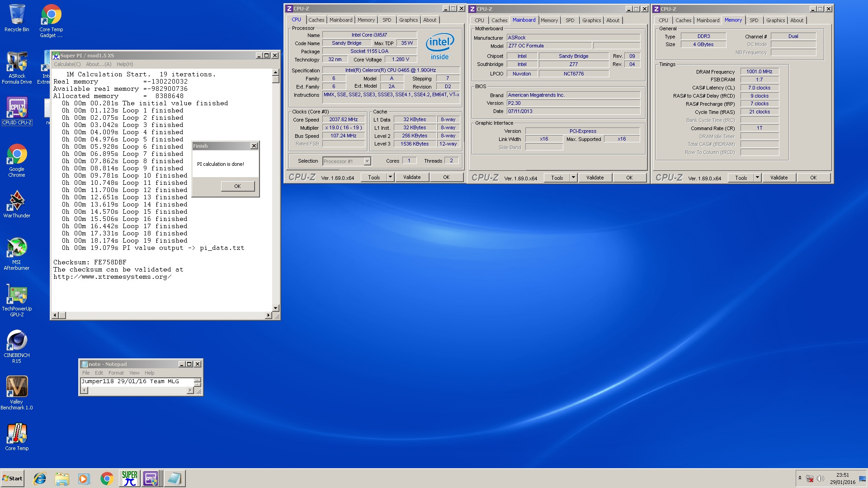Open the Core Temp desktop icon
The height and width of the screenshot is (488, 868).
17,437
